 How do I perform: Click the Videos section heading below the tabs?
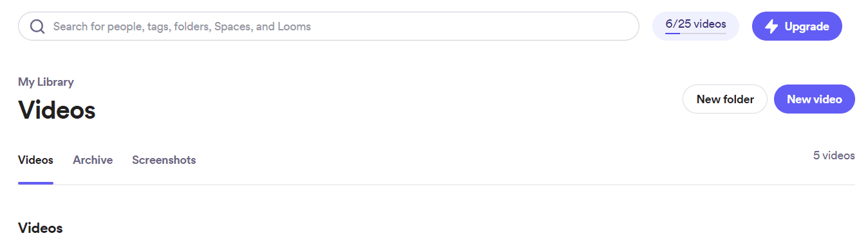click(41, 228)
